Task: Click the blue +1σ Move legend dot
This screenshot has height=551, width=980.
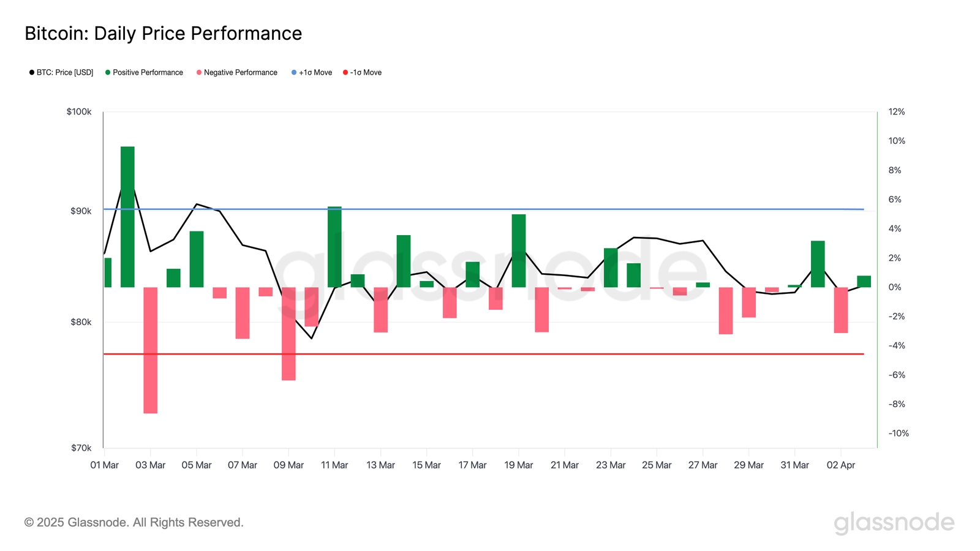Action: pyautogui.click(x=294, y=72)
